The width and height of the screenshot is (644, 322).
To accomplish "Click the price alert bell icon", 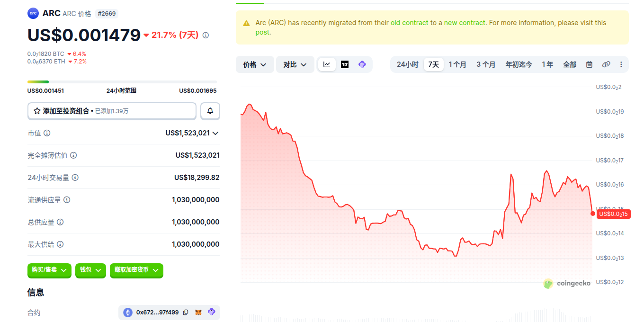I will (210, 111).
